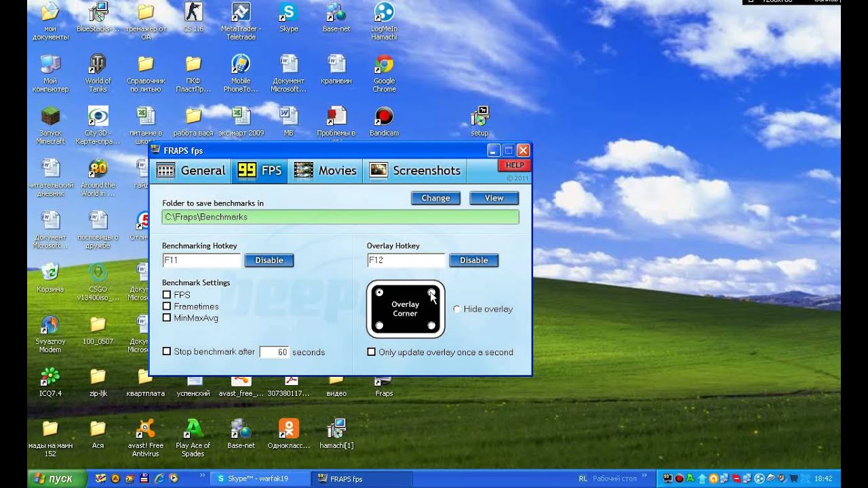Click the 18:42 taskbar clock
This screenshot has width=868, height=488.
click(823, 479)
